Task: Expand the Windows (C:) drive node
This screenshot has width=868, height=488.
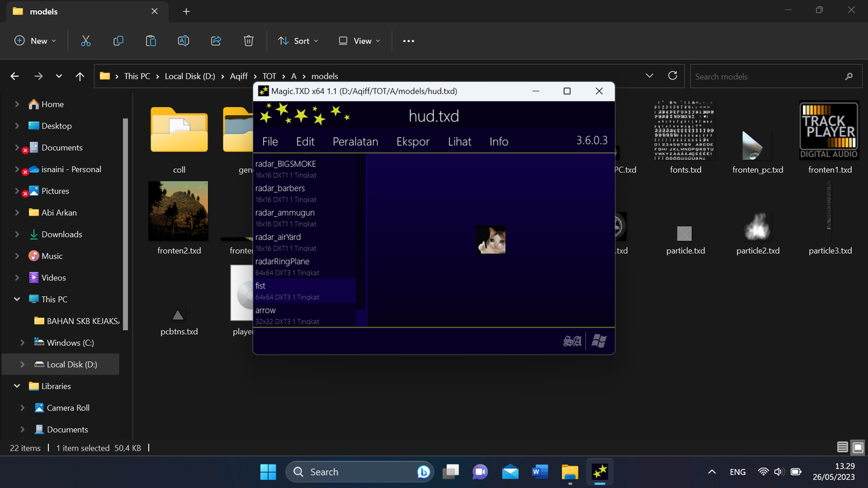Action: (x=22, y=343)
